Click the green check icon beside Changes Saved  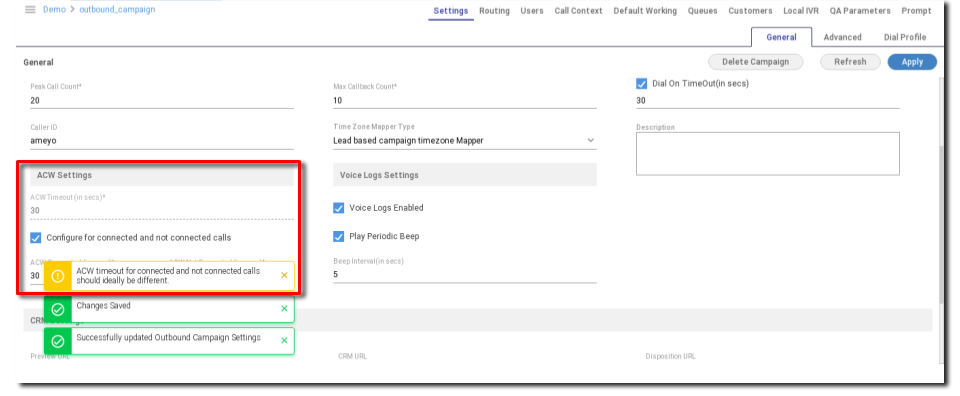coord(58,309)
